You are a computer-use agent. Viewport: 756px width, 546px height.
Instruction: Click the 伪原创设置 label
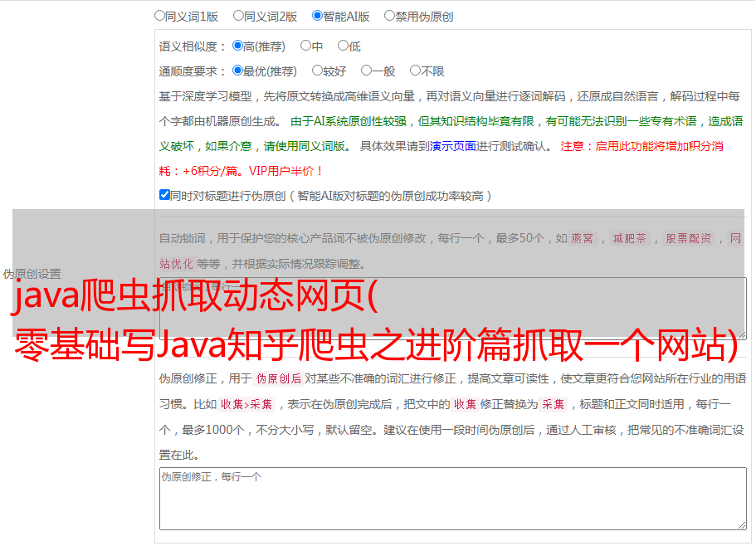(x=32, y=274)
